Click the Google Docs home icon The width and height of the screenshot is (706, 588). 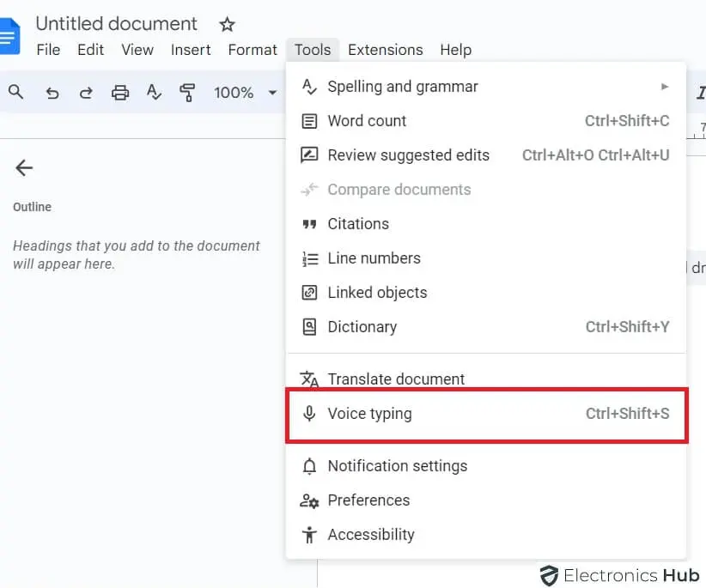point(9,36)
